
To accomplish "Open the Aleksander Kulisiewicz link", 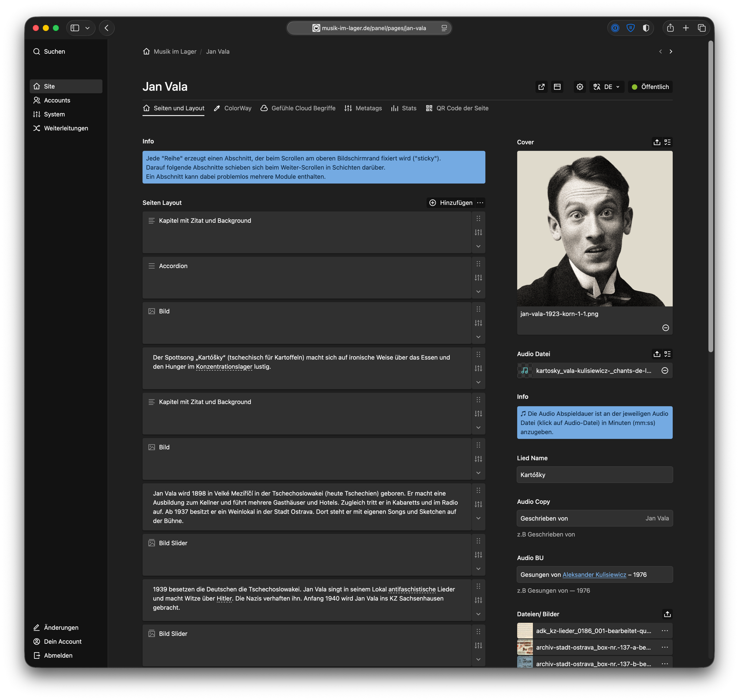I will pos(594,575).
